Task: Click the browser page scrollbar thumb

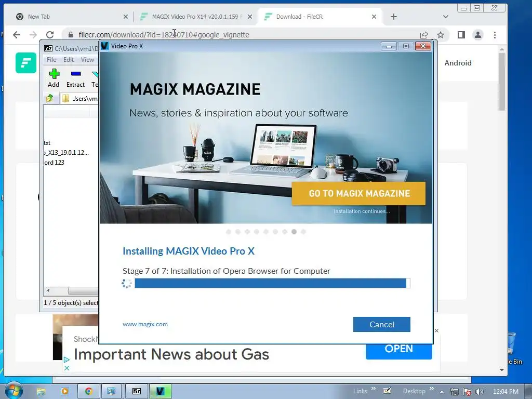Action: 502,82
